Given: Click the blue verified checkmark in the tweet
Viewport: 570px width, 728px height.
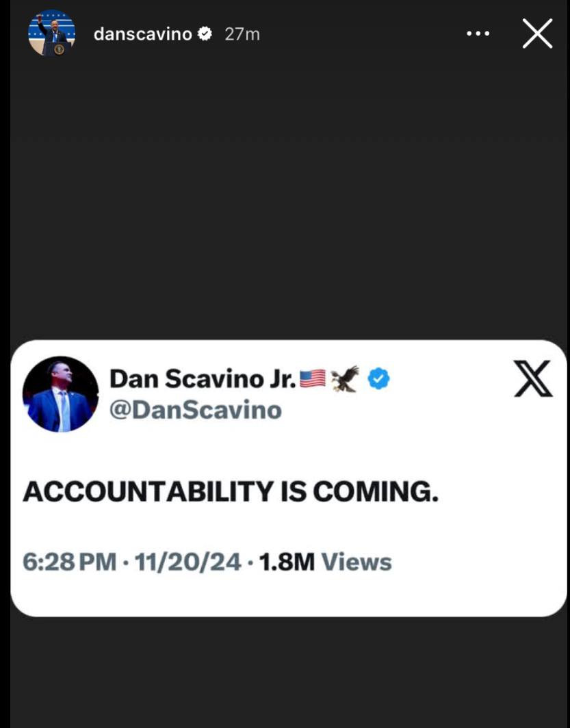Looking at the screenshot, I should tap(379, 379).
